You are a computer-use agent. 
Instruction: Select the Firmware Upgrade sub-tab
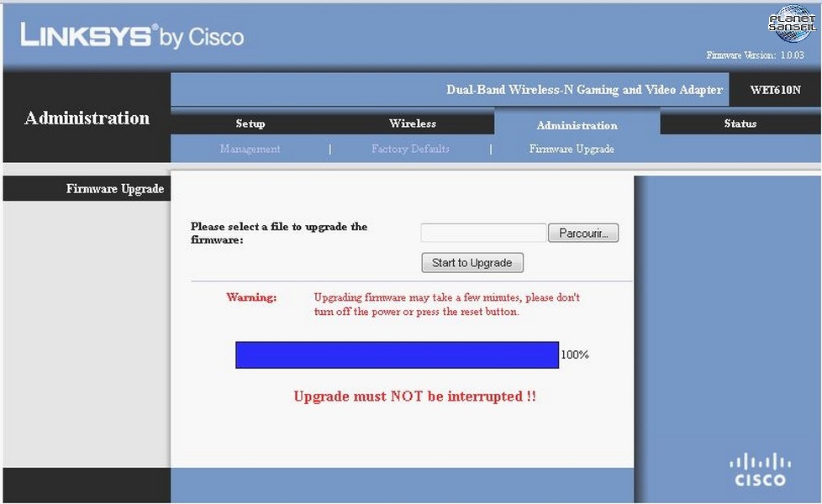572,149
